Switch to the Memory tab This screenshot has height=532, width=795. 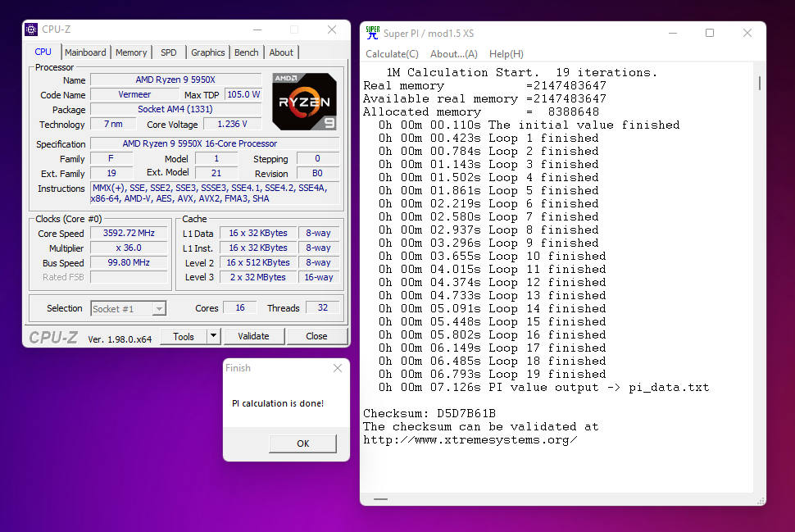(131, 52)
